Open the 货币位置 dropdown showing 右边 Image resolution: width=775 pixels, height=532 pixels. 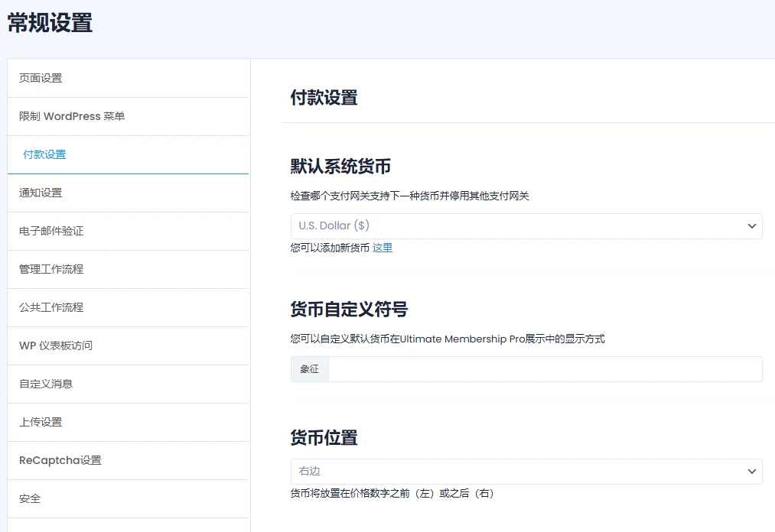[x=526, y=471]
